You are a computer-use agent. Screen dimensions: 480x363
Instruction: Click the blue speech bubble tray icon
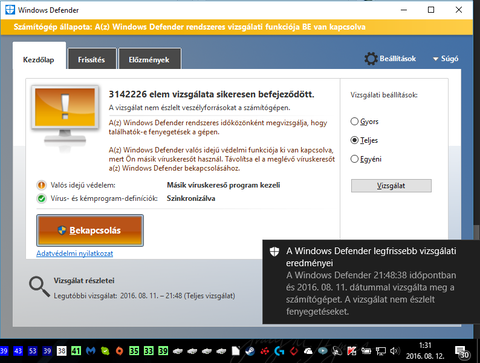tap(323, 351)
